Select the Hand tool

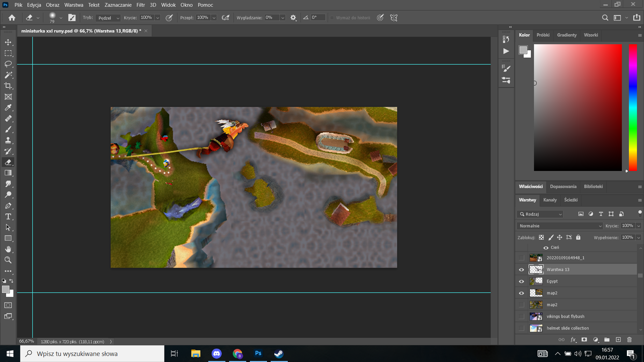(8, 249)
